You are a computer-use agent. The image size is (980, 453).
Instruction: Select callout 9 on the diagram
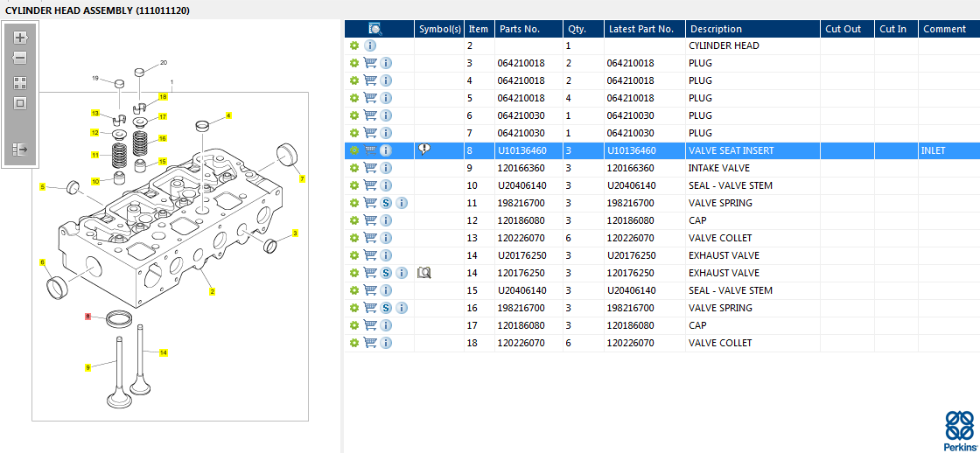coord(88,368)
